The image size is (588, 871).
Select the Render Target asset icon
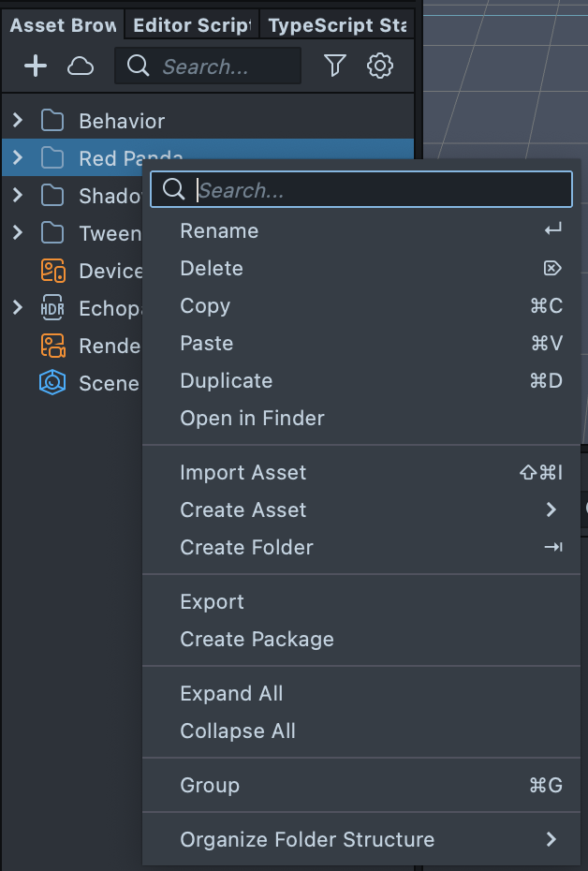(x=52, y=346)
